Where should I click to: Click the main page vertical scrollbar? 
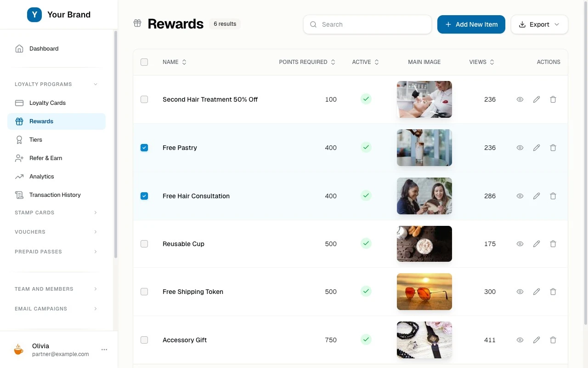point(586,163)
